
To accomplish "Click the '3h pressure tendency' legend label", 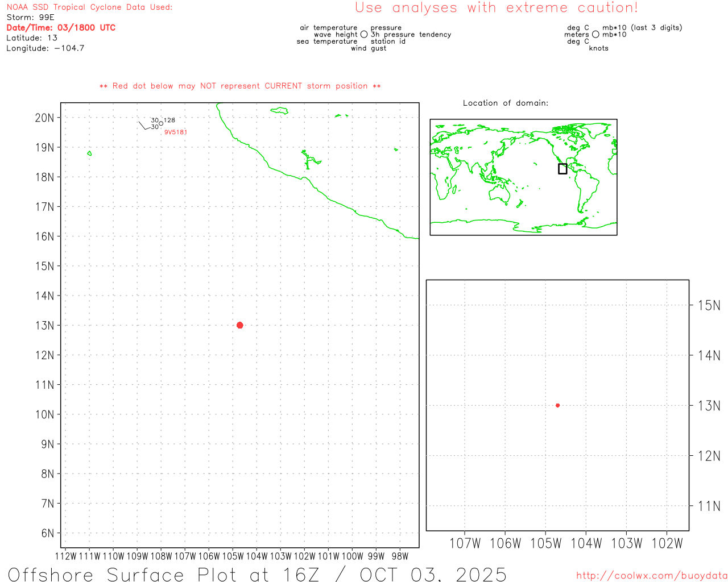I will pos(411,35).
